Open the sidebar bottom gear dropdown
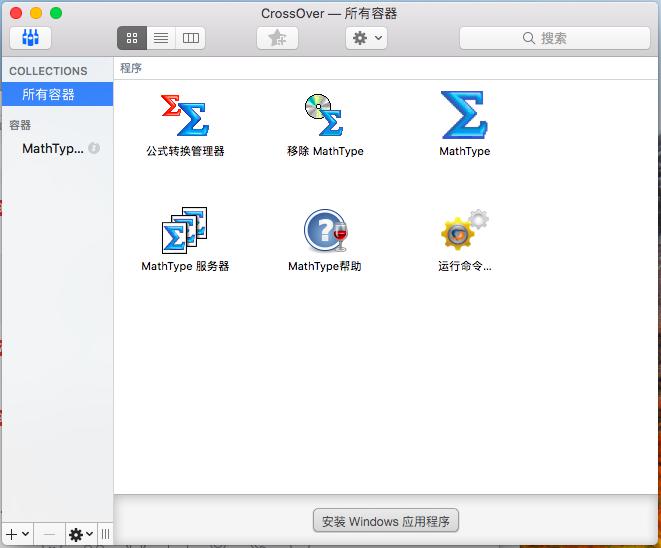The width and height of the screenshot is (661, 548). 80,534
